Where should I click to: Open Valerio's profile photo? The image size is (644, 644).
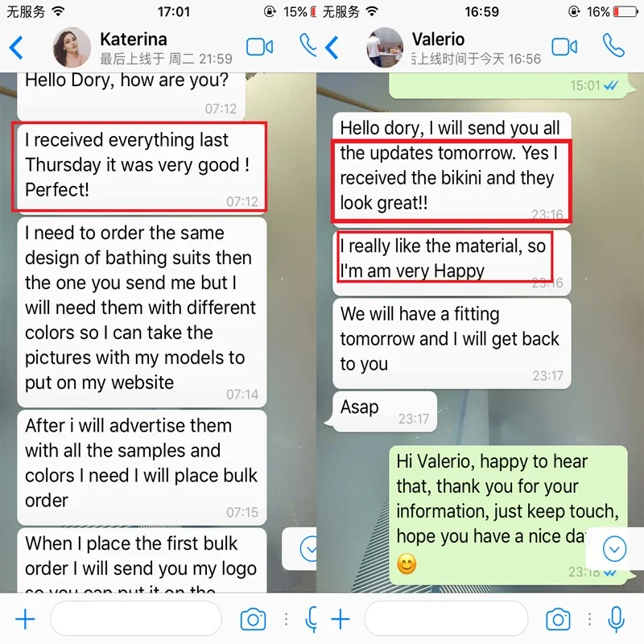(385, 47)
